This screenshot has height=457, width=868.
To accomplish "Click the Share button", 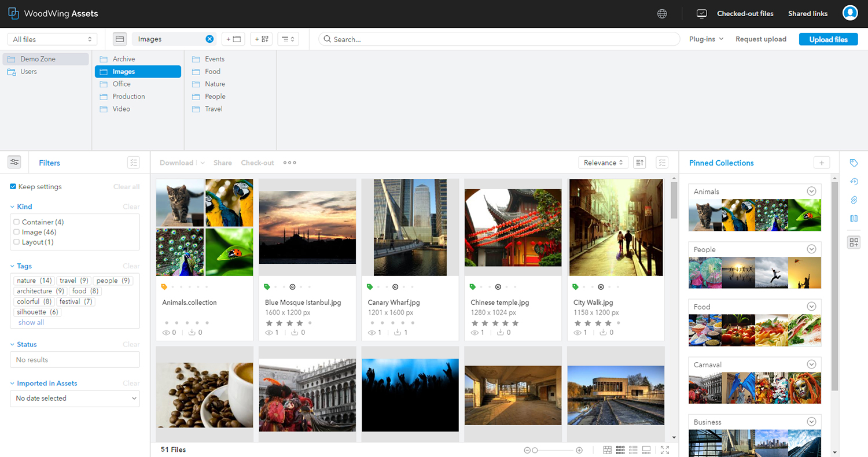I will [x=222, y=163].
